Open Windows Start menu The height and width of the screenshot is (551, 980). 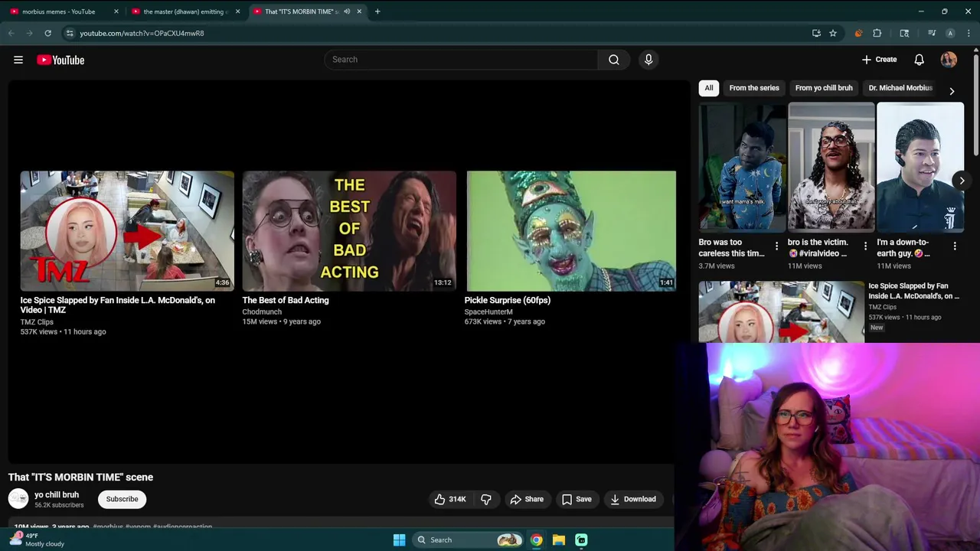399,540
